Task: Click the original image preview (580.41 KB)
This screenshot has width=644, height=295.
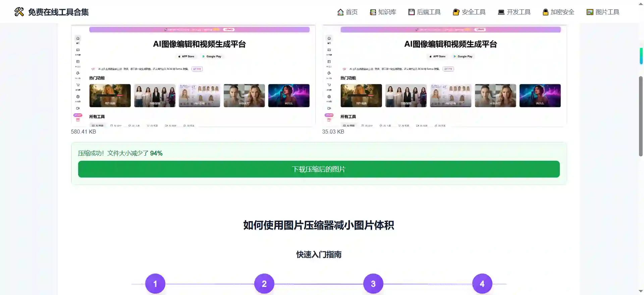Action: [x=193, y=76]
